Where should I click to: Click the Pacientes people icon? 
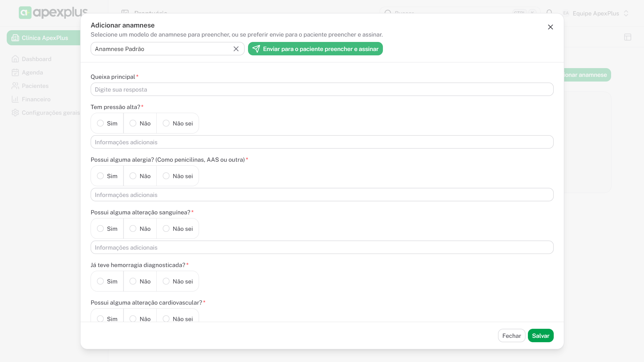(15, 86)
